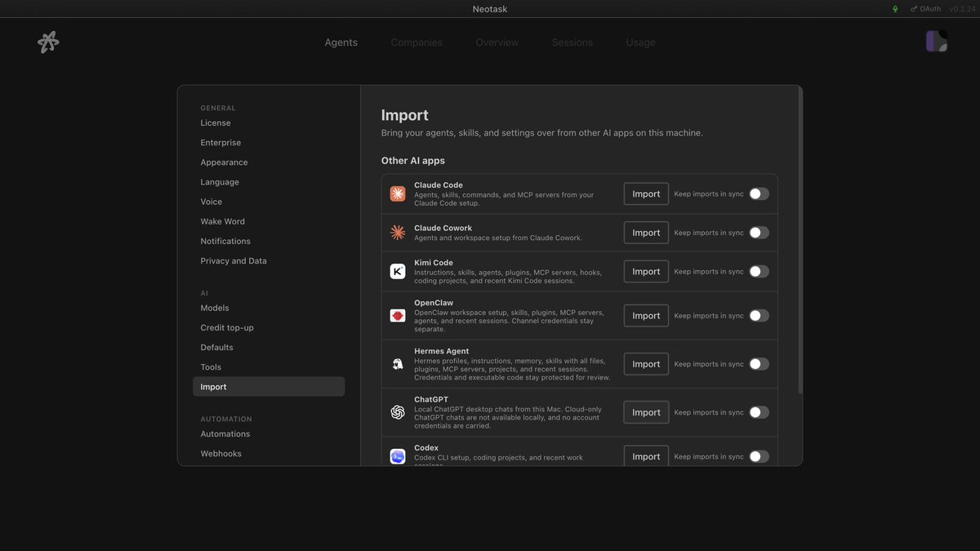
Task: Click the Codex app icon
Action: [x=398, y=456]
